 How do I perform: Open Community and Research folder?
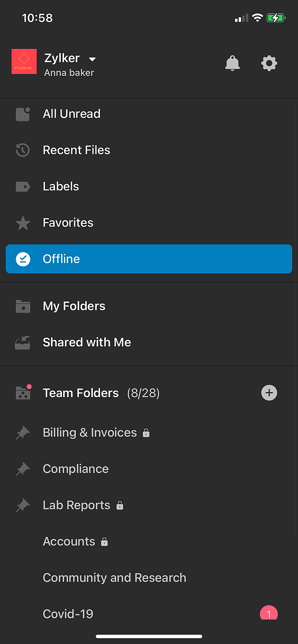pos(149,578)
